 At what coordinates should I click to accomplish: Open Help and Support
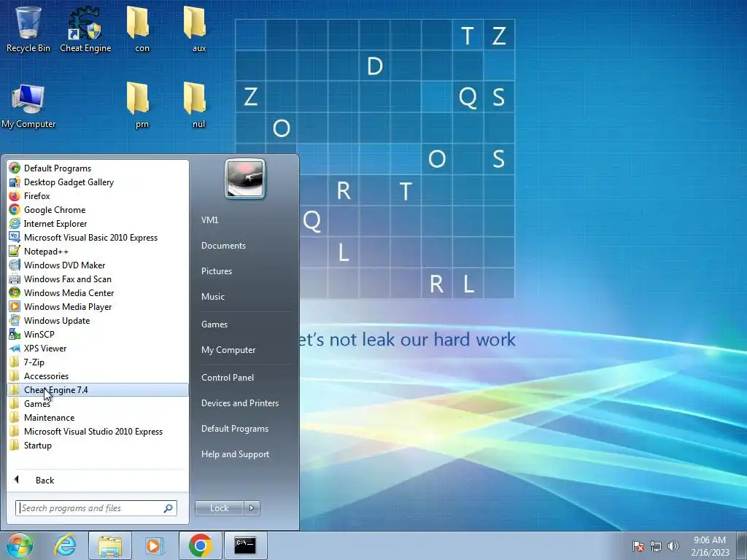coord(244,454)
